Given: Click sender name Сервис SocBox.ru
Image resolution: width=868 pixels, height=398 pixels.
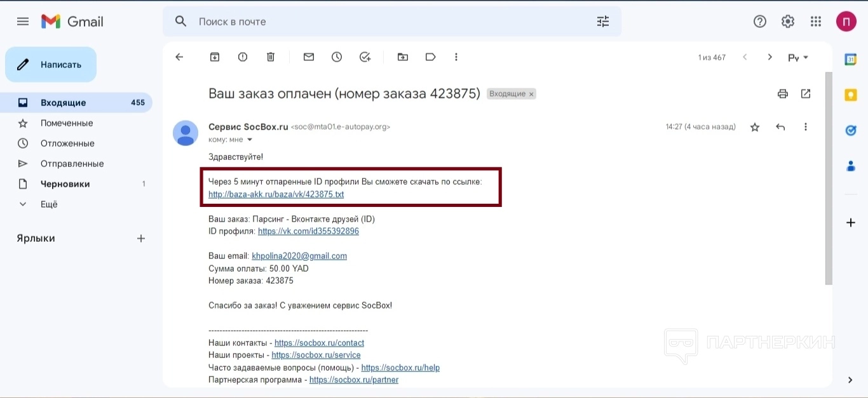Looking at the screenshot, I should point(248,127).
